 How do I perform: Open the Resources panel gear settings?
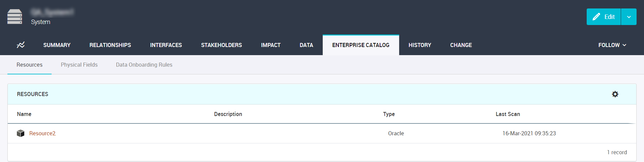point(615,94)
